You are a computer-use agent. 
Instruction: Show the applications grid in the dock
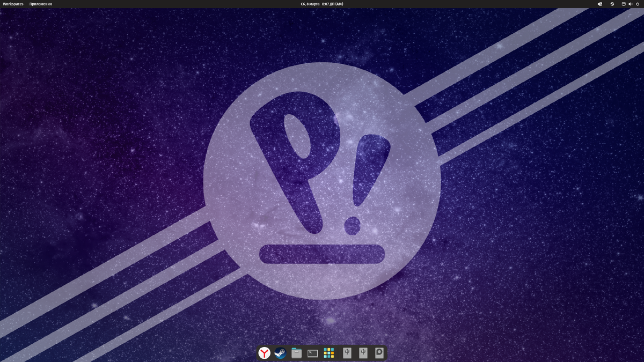coord(329,353)
